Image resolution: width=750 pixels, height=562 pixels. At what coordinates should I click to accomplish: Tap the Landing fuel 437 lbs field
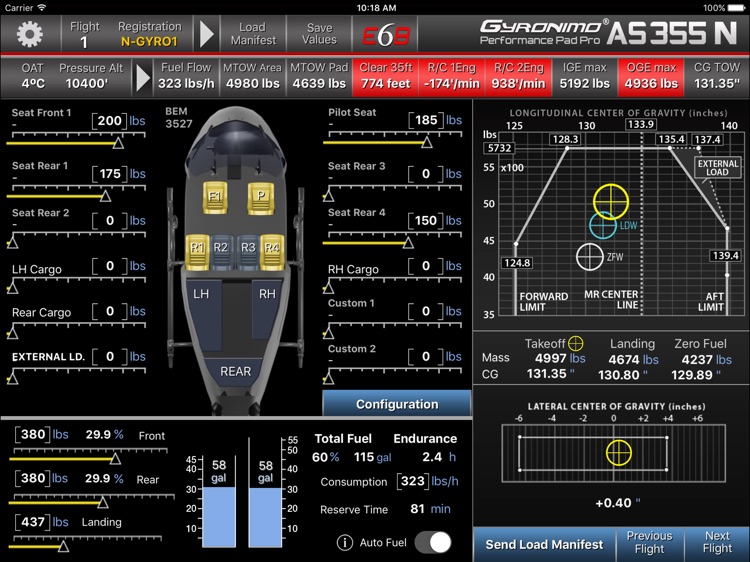(33, 522)
